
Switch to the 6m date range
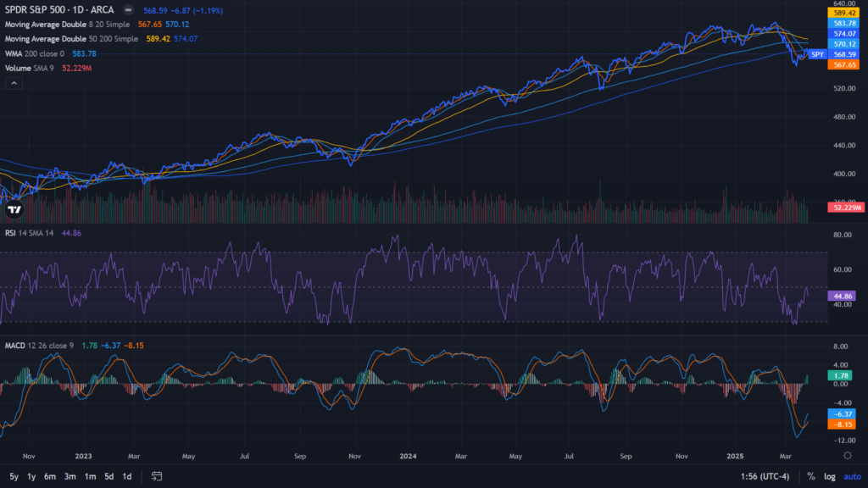[50, 475]
